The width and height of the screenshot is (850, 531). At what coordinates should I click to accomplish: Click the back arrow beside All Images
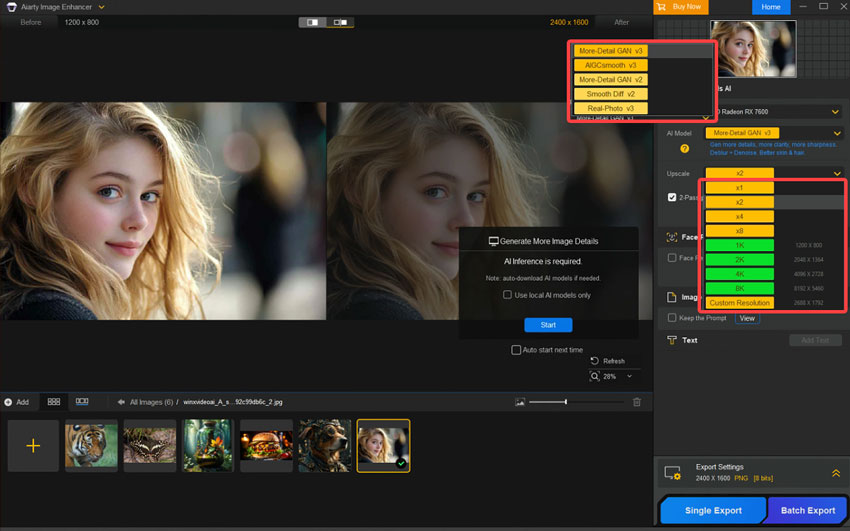point(122,402)
